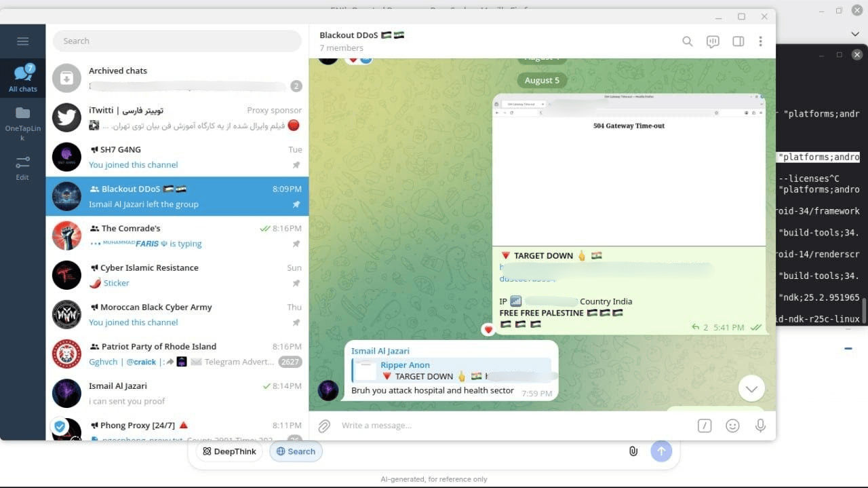Click the 2 replies indicator on message

[x=700, y=327]
